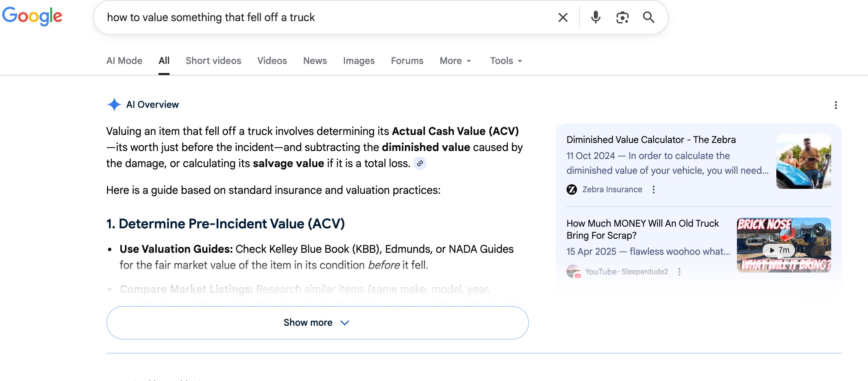Image resolution: width=868 pixels, height=381 pixels.
Task: Open How Much MONEY Will An Old Truck link
Action: [643, 229]
